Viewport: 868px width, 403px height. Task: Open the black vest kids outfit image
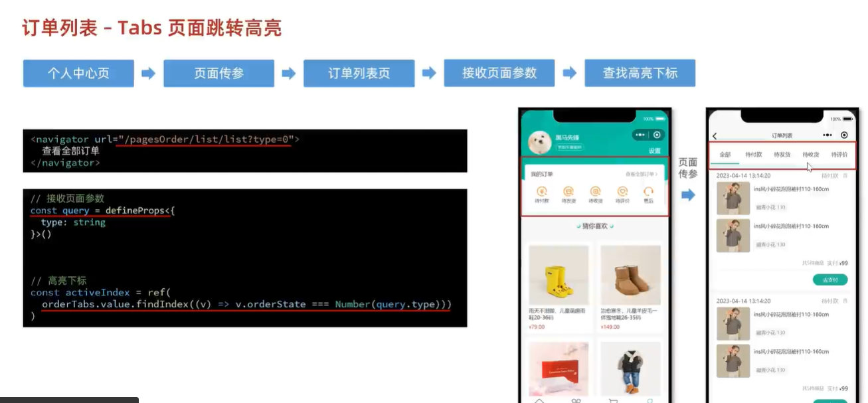(630, 369)
